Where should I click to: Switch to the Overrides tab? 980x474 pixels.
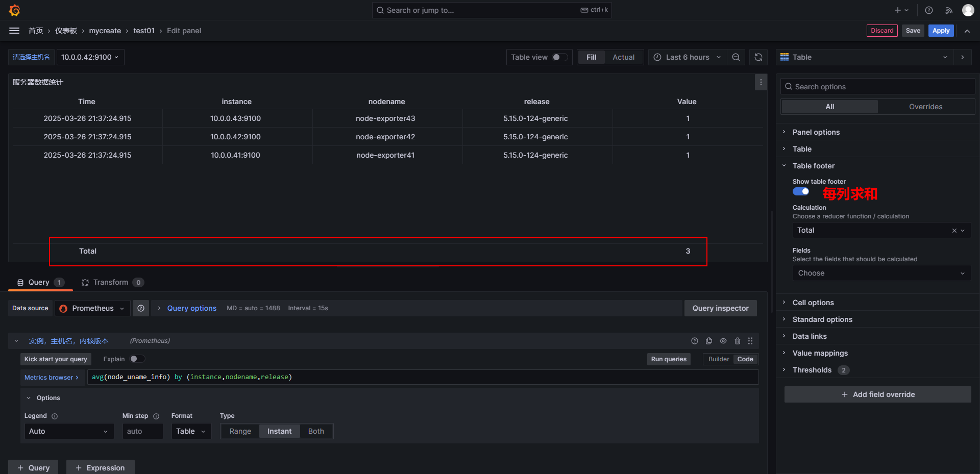pos(926,107)
